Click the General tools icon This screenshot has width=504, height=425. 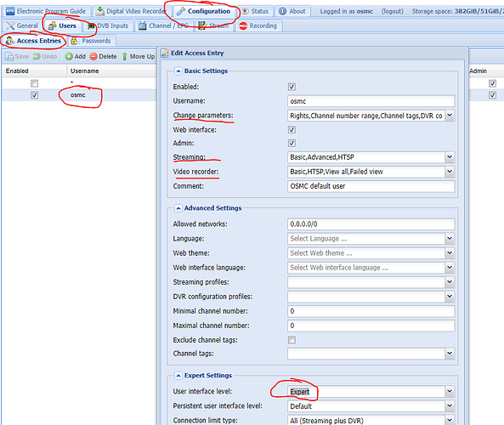pos(10,25)
